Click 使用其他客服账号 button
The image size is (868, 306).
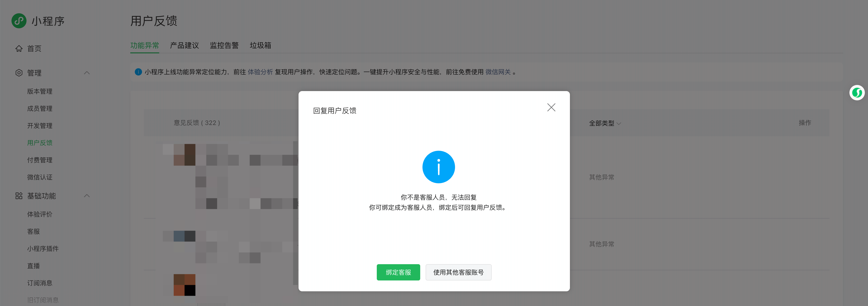tap(458, 272)
